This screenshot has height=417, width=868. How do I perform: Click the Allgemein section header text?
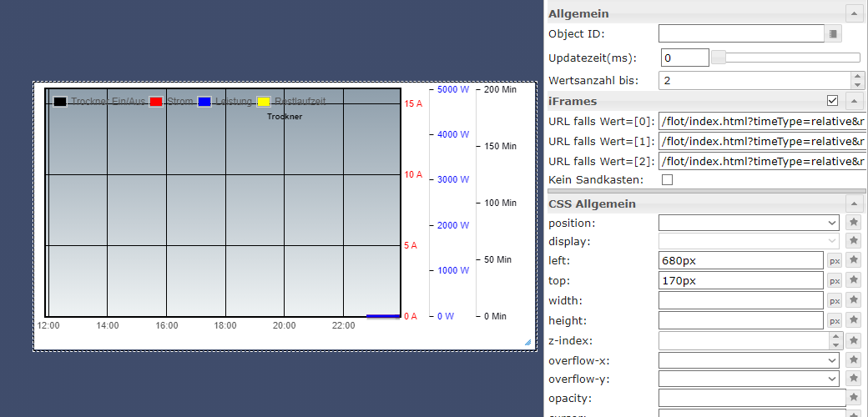pos(578,14)
